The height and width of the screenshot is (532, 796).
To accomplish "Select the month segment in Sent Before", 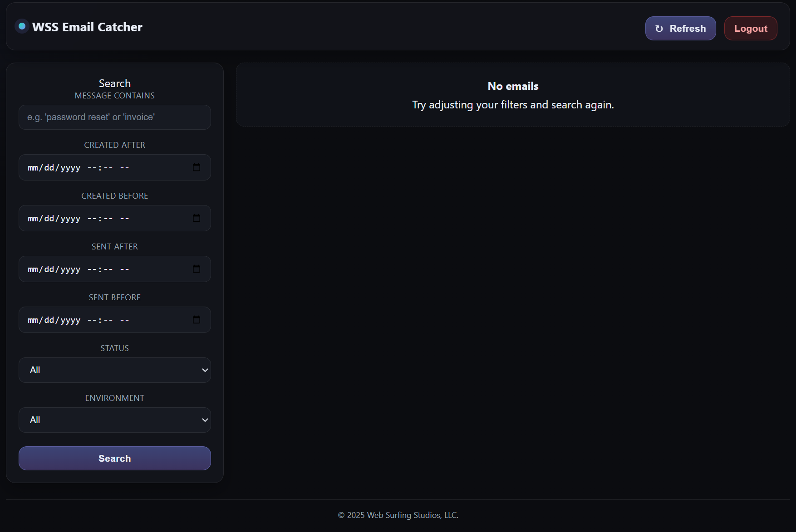I will pos(33,320).
